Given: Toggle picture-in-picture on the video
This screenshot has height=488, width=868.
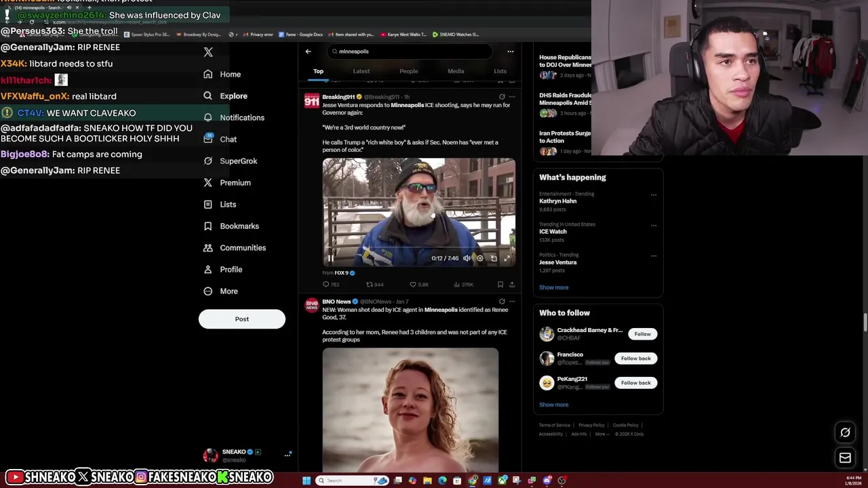Looking at the screenshot, I should click(x=494, y=258).
